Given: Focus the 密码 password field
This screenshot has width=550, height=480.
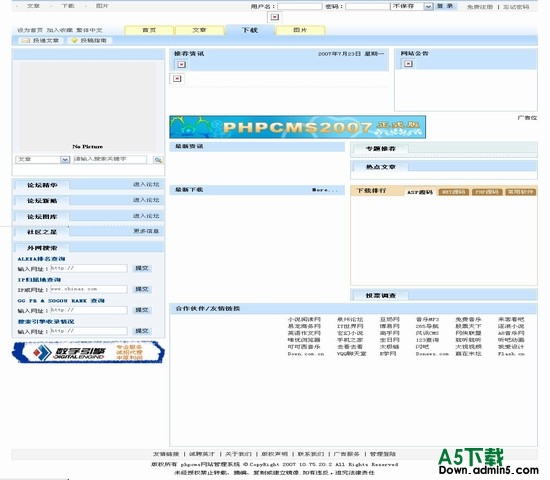Looking at the screenshot, I should [368, 6].
